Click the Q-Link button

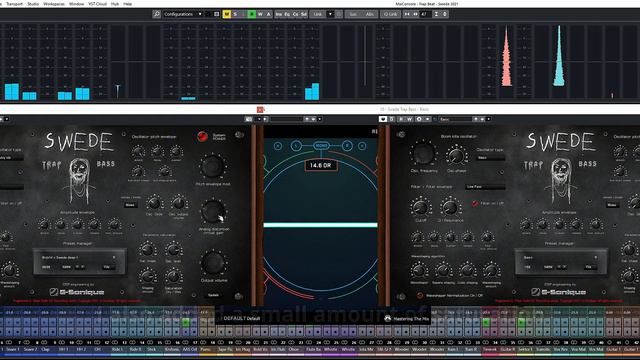coord(390,14)
